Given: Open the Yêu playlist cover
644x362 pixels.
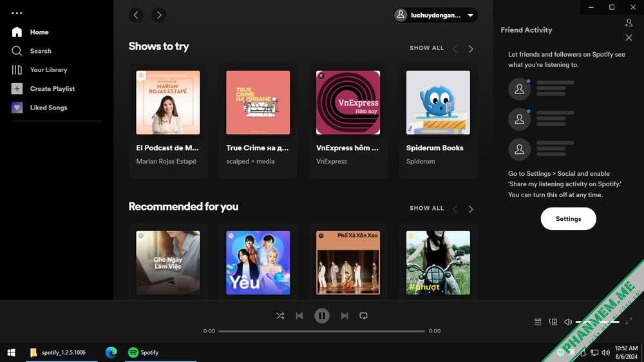Looking at the screenshot, I should pos(258,263).
